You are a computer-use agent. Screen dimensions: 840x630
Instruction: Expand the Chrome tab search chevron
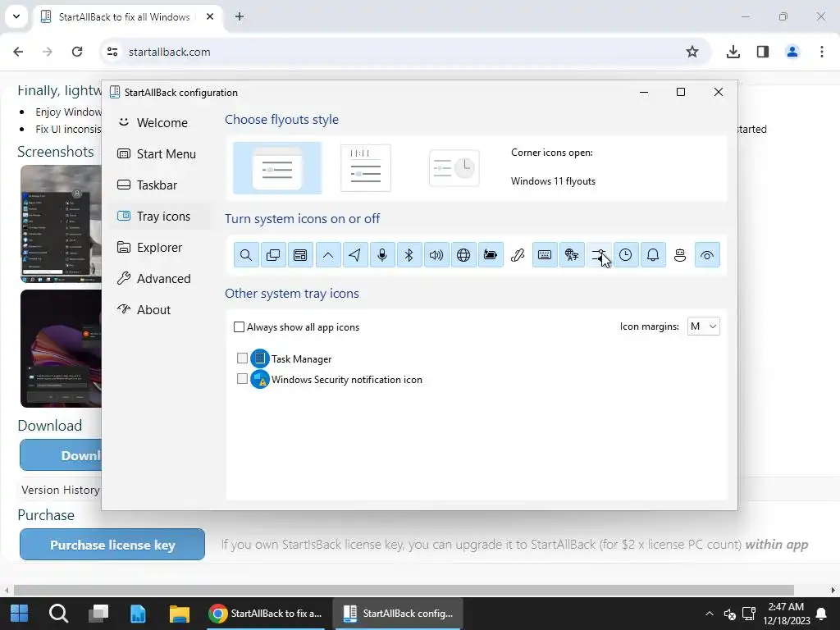pyautogui.click(x=16, y=16)
